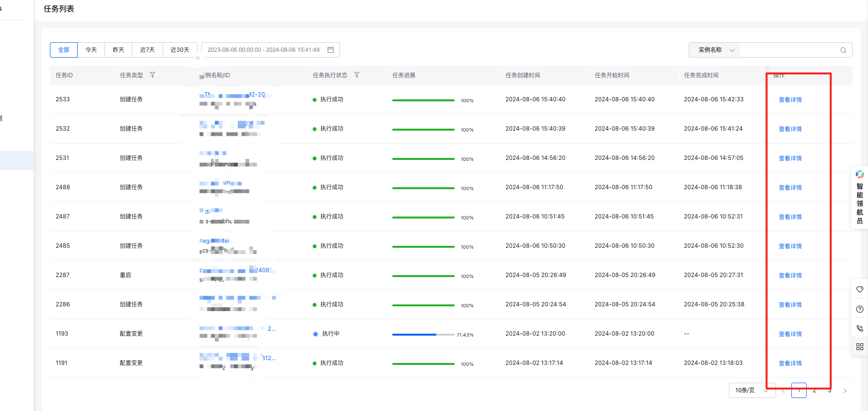Click the 任务创建时间 column header
This screenshot has height=411, width=868.
pos(523,75)
